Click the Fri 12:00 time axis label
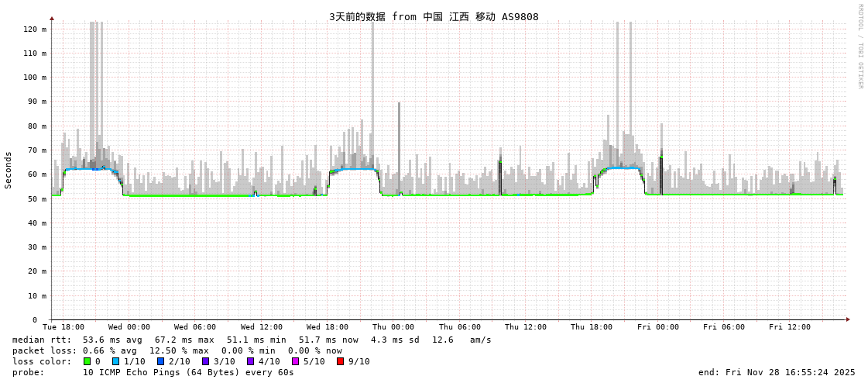868x383 pixels. click(x=790, y=327)
